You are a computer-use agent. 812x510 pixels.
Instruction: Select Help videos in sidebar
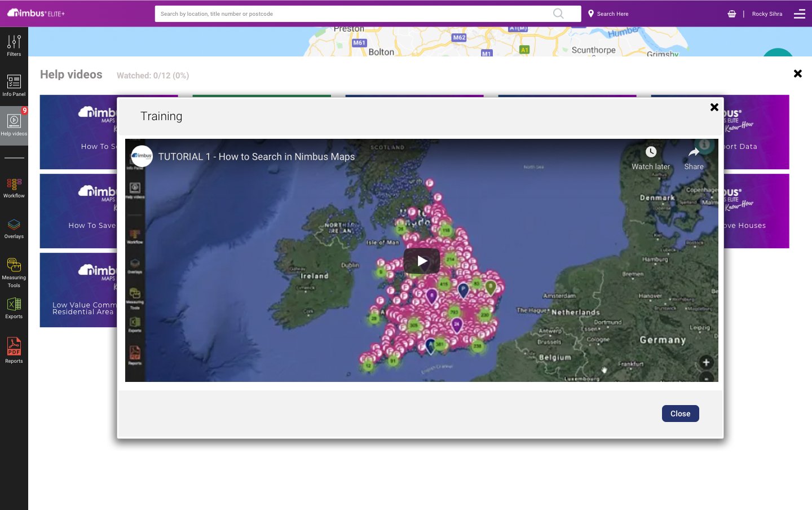pos(14,125)
